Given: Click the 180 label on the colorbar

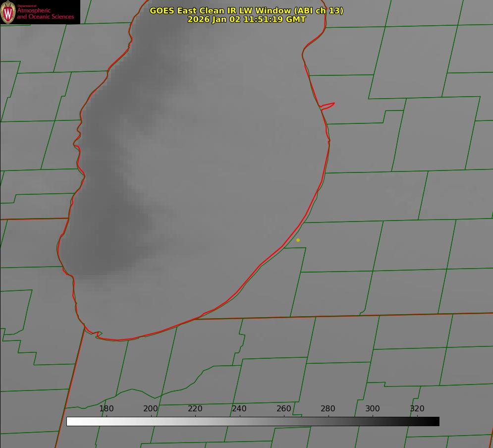Looking at the screenshot, I should coord(107,408).
